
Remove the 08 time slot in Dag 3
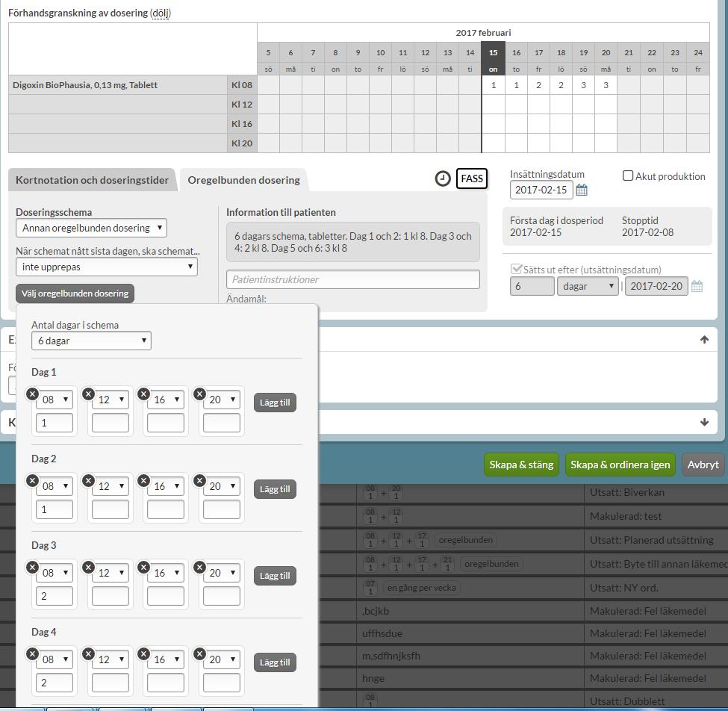[x=32, y=567]
